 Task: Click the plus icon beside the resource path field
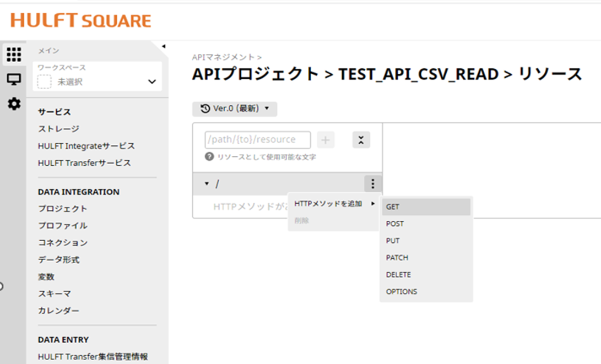pos(325,139)
